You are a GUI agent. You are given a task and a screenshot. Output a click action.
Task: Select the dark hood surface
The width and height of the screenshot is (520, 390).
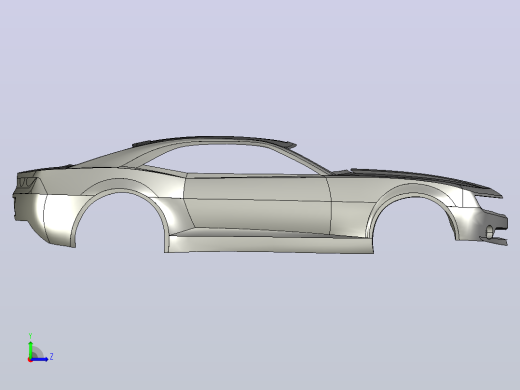click(x=423, y=176)
